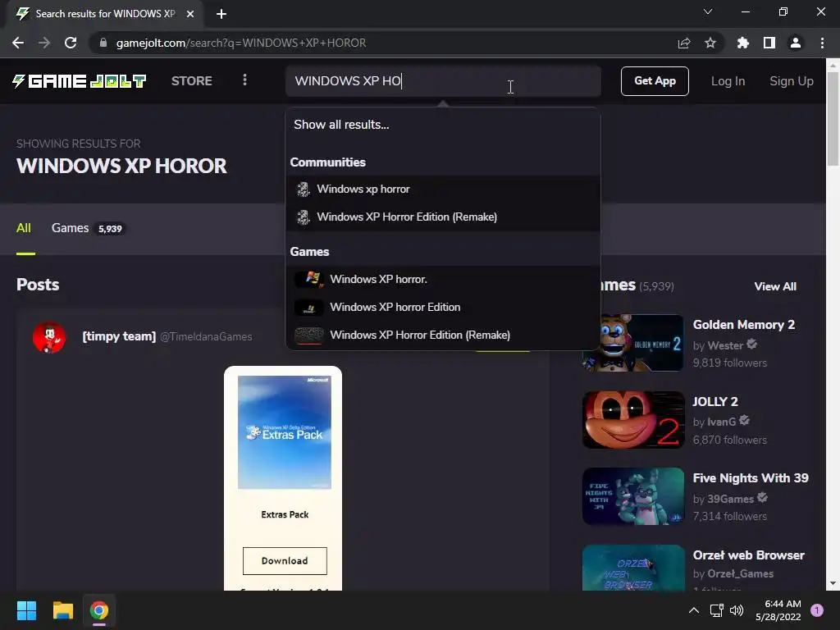Open the Golden Memory 2 thumbnail
This screenshot has height=630, width=840.
click(633, 343)
